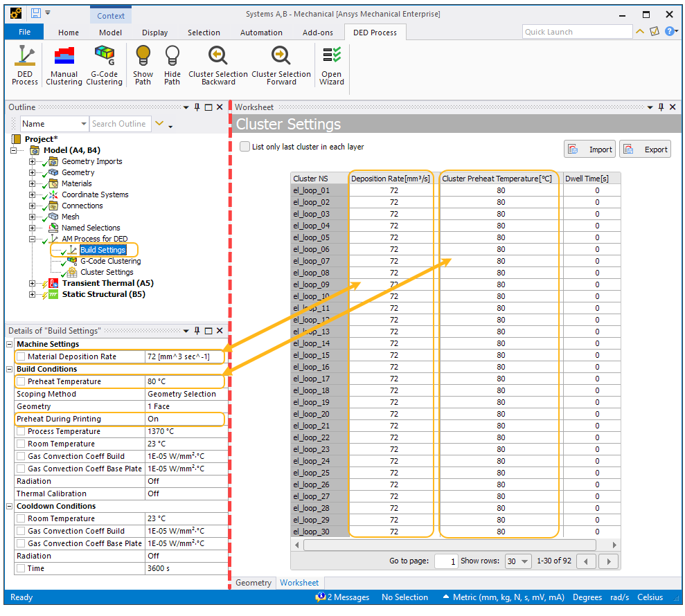Click the Import button
Image resolution: width=685 pixels, height=616 pixels.
tap(590, 150)
